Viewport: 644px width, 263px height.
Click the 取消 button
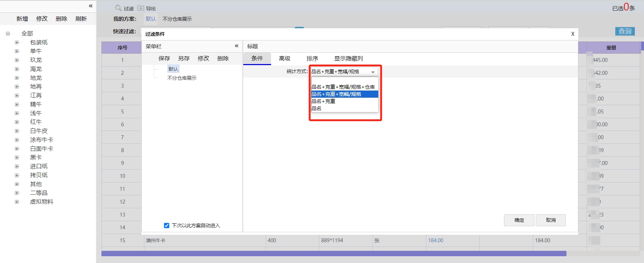[x=550, y=220]
